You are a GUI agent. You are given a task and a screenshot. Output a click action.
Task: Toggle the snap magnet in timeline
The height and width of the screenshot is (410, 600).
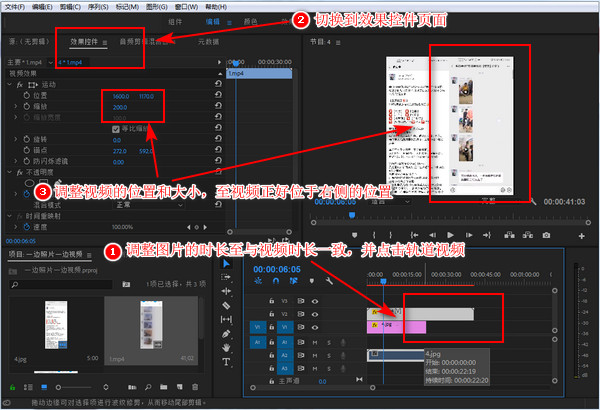click(x=276, y=281)
